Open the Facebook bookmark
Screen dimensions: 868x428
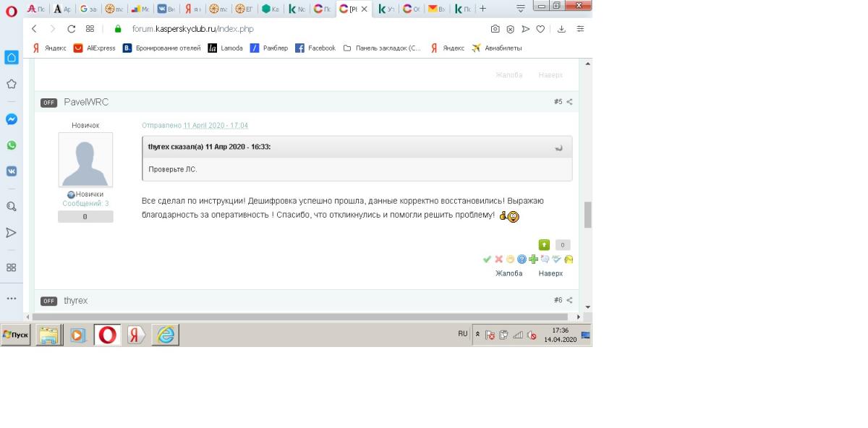315,48
